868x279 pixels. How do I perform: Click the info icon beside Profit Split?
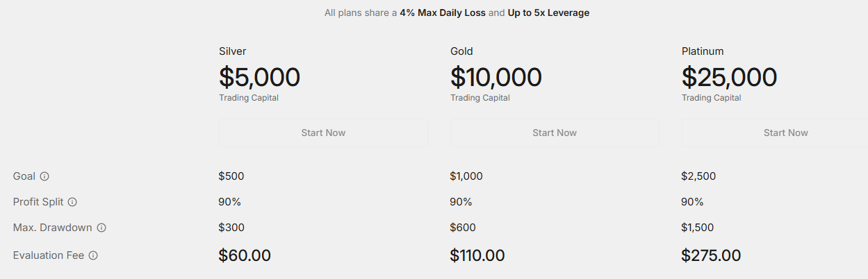[72, 202]
